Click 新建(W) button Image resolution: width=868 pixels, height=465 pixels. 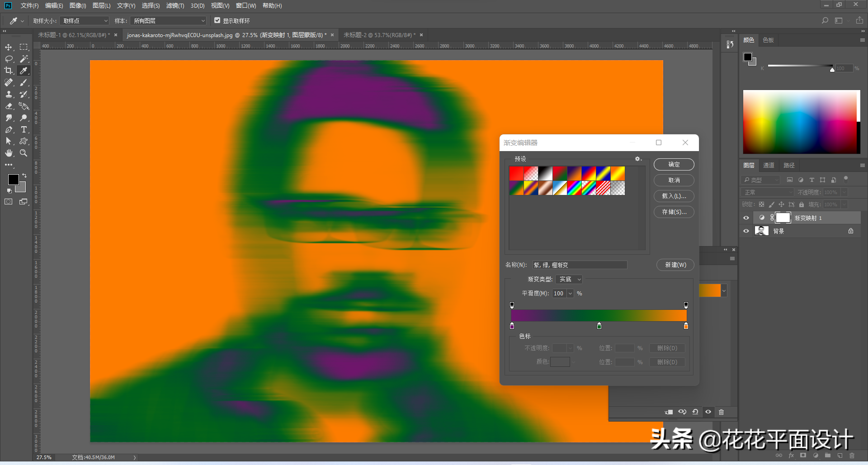675,265
